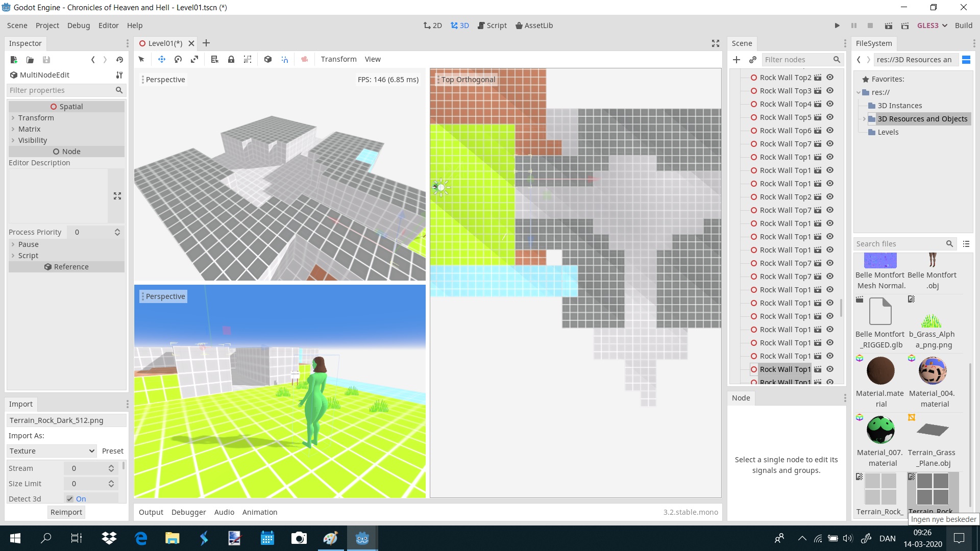This screenshot has height=551, width=980.
Task: Switch to the Script workspace
Action: click(492, 26)
